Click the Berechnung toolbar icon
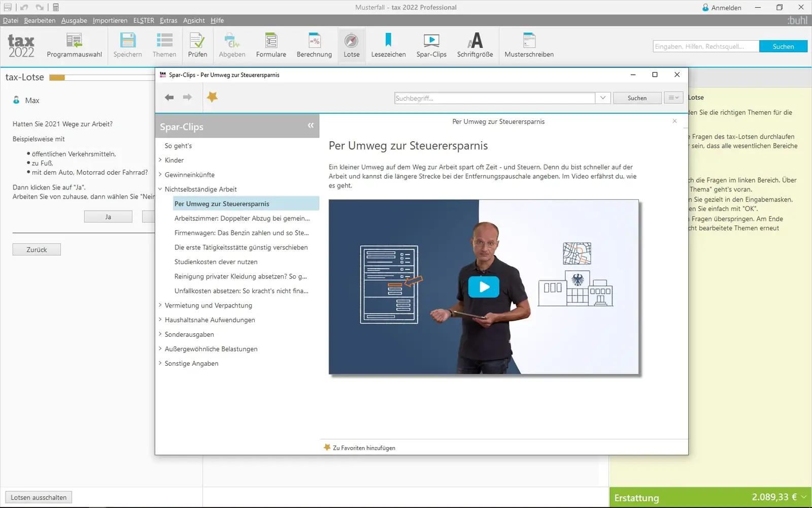This screenshot has width=812, height=508. pos(314,45)
